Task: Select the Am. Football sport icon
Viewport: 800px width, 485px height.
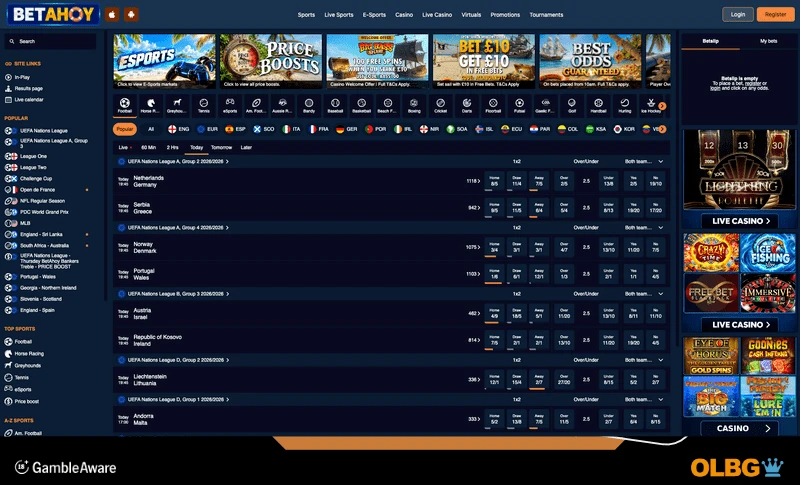Action: 256,106
